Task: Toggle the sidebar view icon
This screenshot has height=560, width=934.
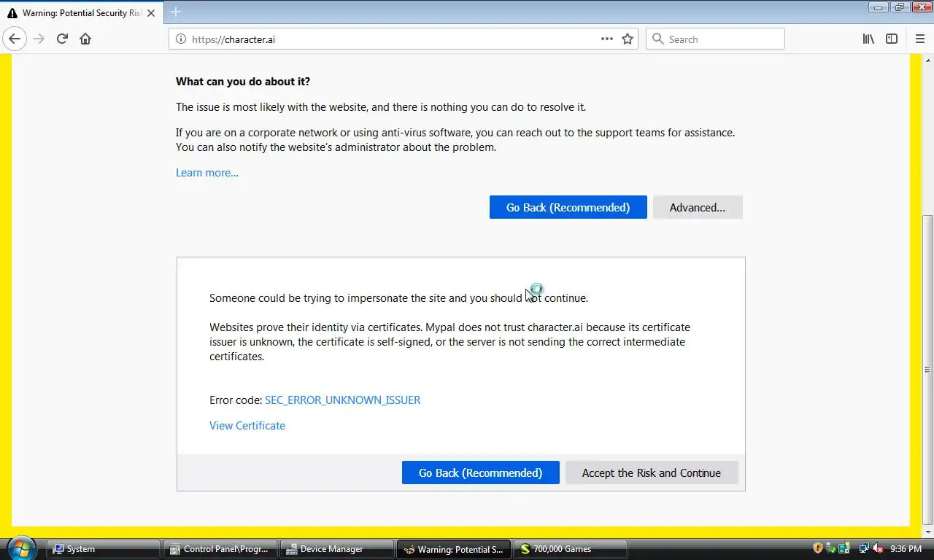Action: point(892,39)
